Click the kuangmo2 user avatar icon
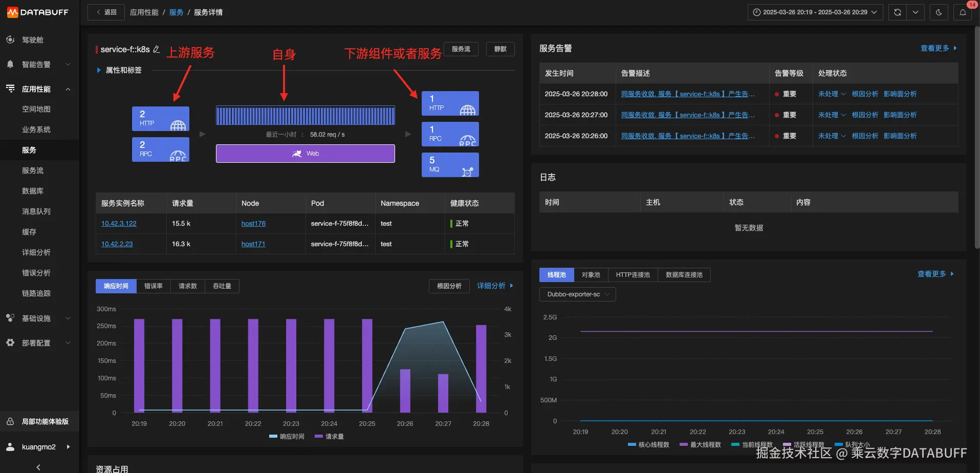 point(10,447)
